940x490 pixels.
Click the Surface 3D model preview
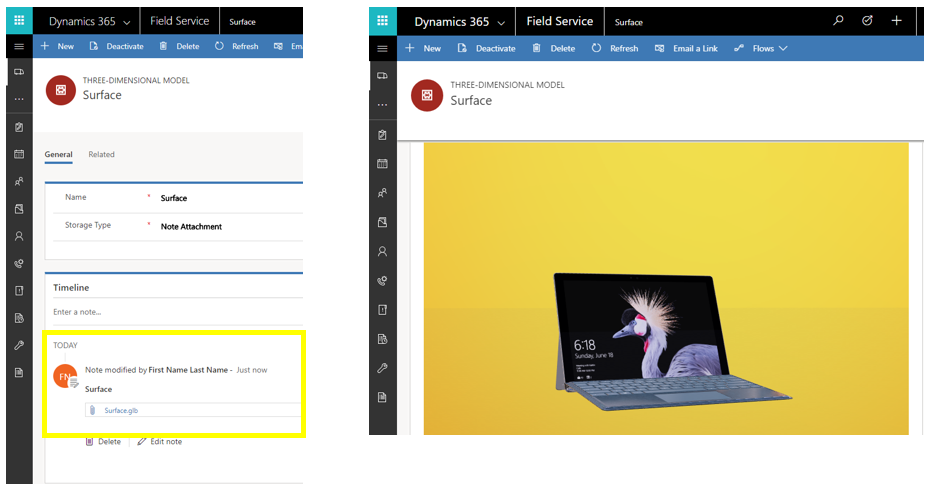pyautogui.click(x=666, y=288)
